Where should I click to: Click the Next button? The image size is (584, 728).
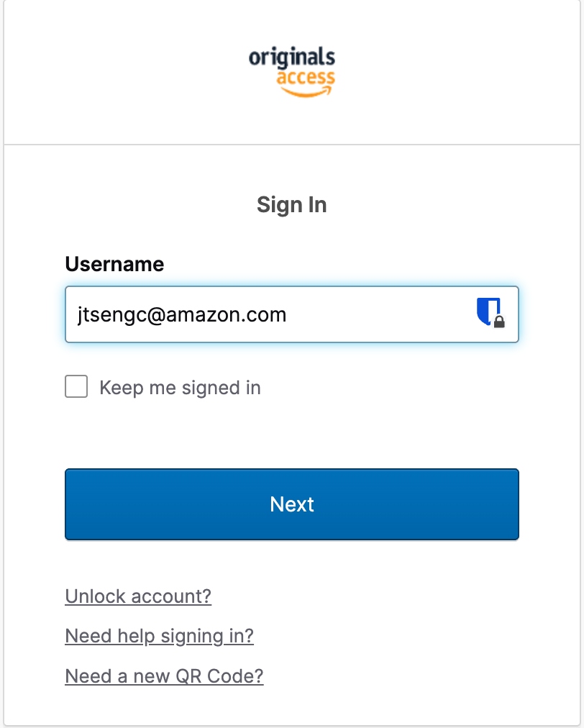(292, 504)
